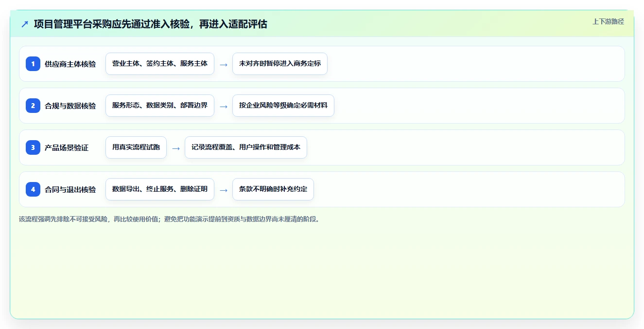Click the 按企业风险等级确定必需材料 box
Image resolution: width=644 pixels, height=329 pixels.
point(283,106)
